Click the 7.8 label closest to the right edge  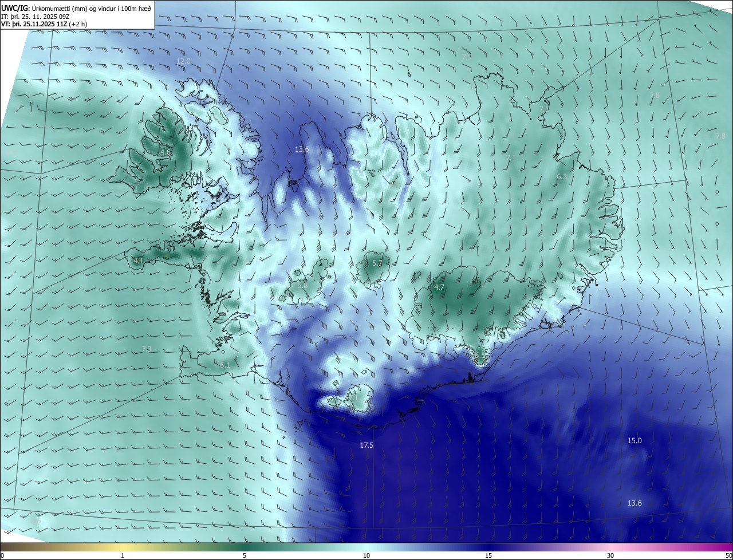pyautogui.click(x=720, y=136)
